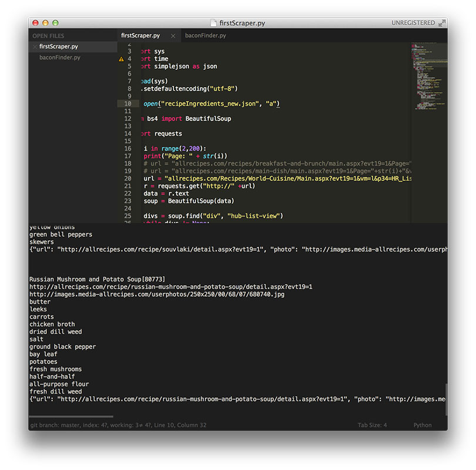The height and width of the screenshot is (470, 476).
Task: Click the output panel vertical scrollbar
Action: [446, 399]
